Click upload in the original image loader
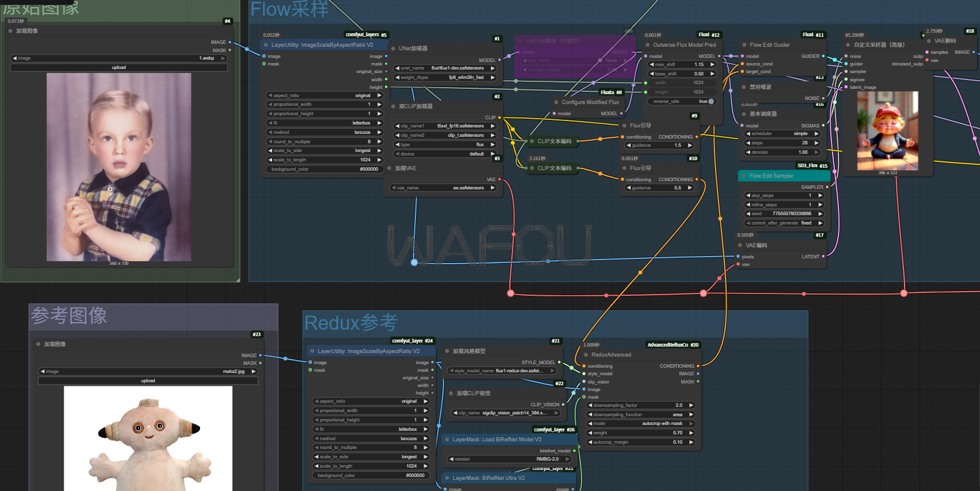This screenshot has height=491, width=980. click(x=119, y=68)
